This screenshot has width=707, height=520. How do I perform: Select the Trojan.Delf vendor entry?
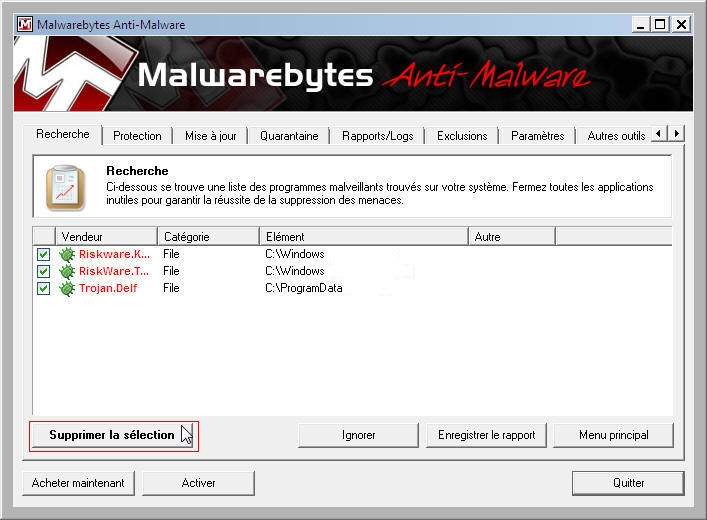click(108, 289)
